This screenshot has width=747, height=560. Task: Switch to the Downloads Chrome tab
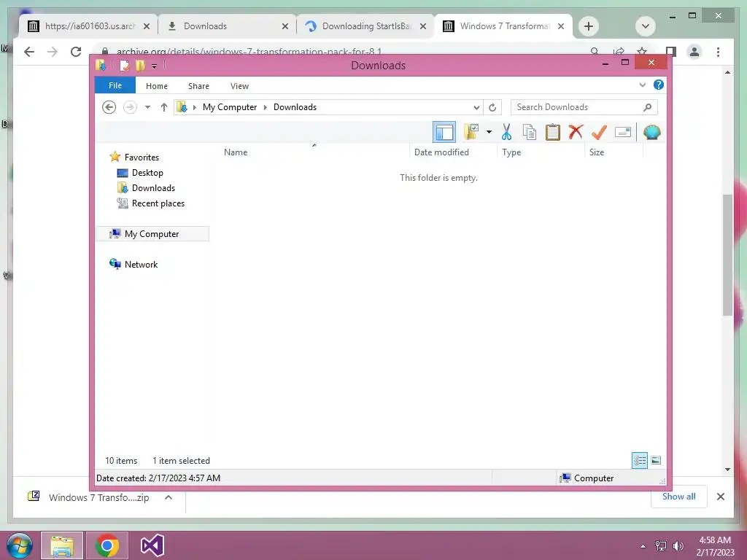pyautogui.click(x=228, y=26)
